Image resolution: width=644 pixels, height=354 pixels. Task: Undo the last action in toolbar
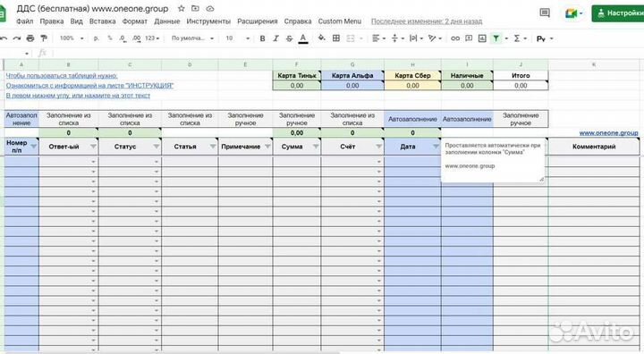tap(4, 38)
